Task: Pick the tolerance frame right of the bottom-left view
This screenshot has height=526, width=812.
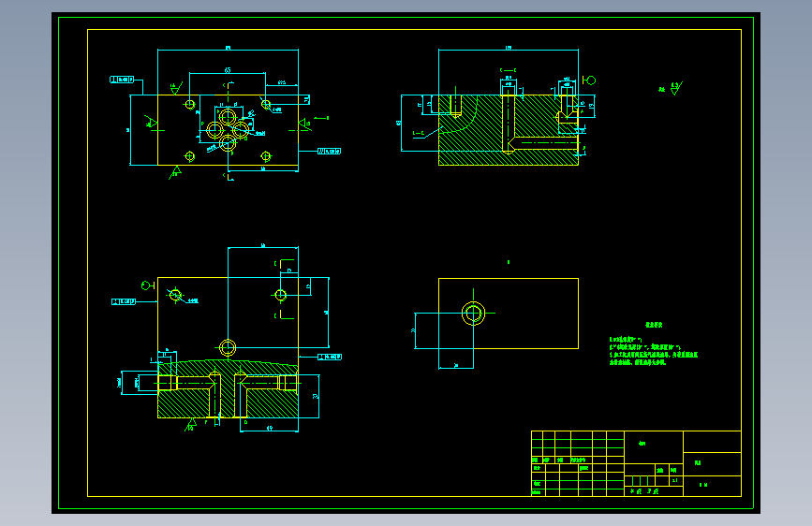Action: pyautogui.click(x=330, y=357)
